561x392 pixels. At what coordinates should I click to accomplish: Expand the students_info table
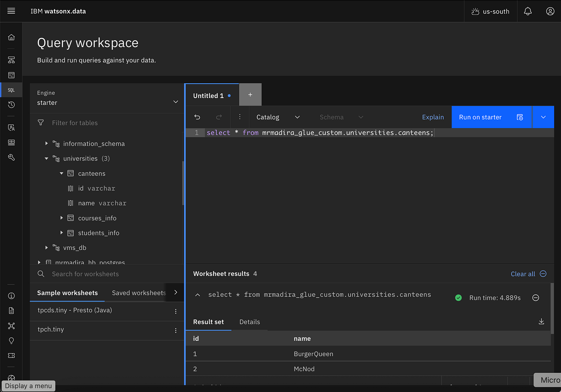pyautogui.click(x=61, y=233)
